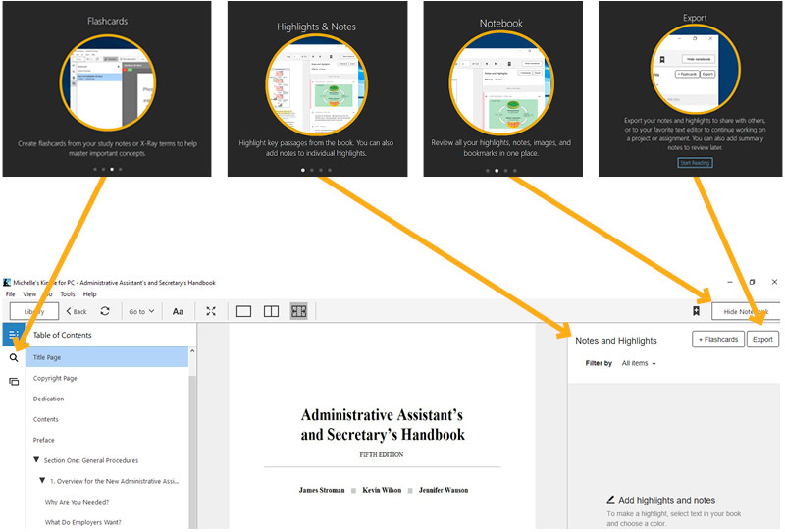
Task: Click the sync refresh icon in toolbar
Action: (105, 311)
